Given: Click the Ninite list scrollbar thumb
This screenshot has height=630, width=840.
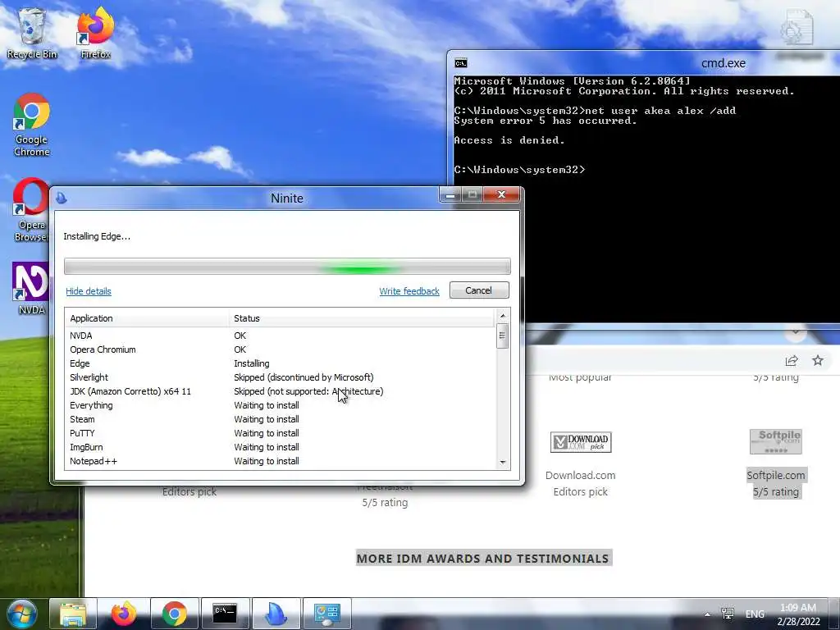Looking at the screenshot, I should tap(502, 336).
